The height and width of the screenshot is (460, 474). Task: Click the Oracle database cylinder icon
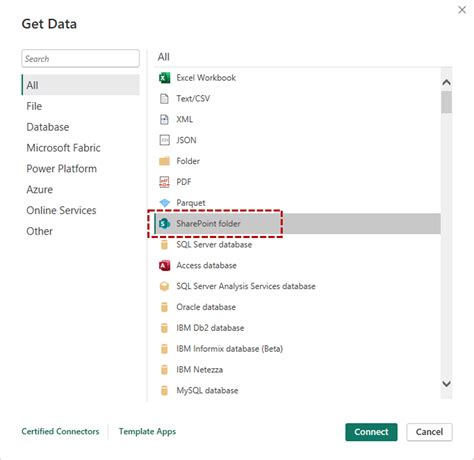tap(164, 307)
